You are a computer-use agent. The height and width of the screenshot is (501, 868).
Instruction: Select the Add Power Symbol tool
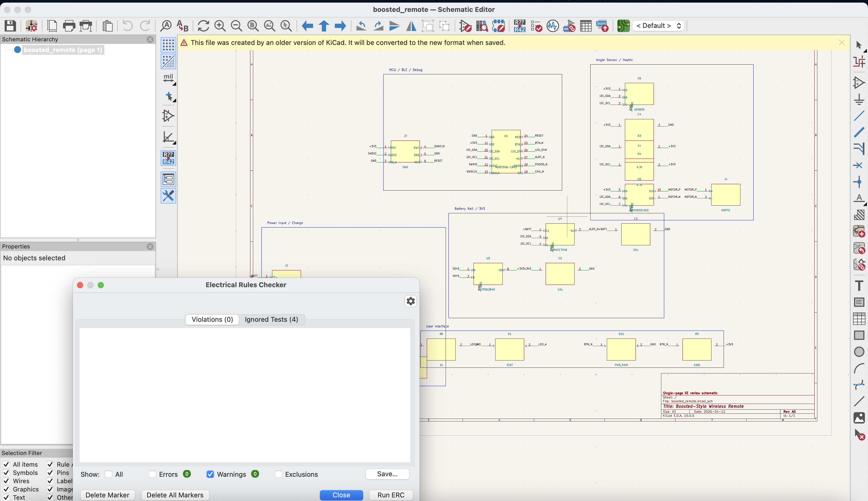859,99
